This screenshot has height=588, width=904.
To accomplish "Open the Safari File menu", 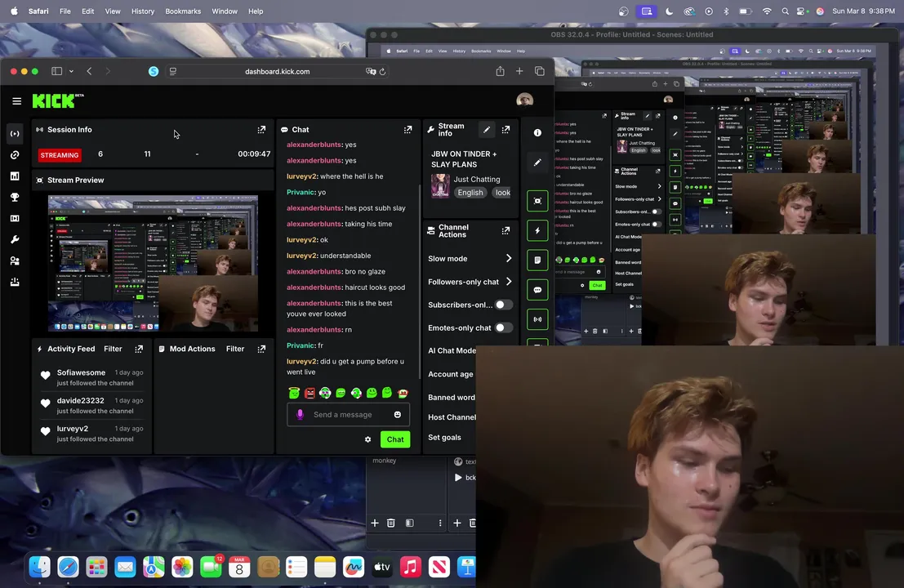I will [65, 11].
